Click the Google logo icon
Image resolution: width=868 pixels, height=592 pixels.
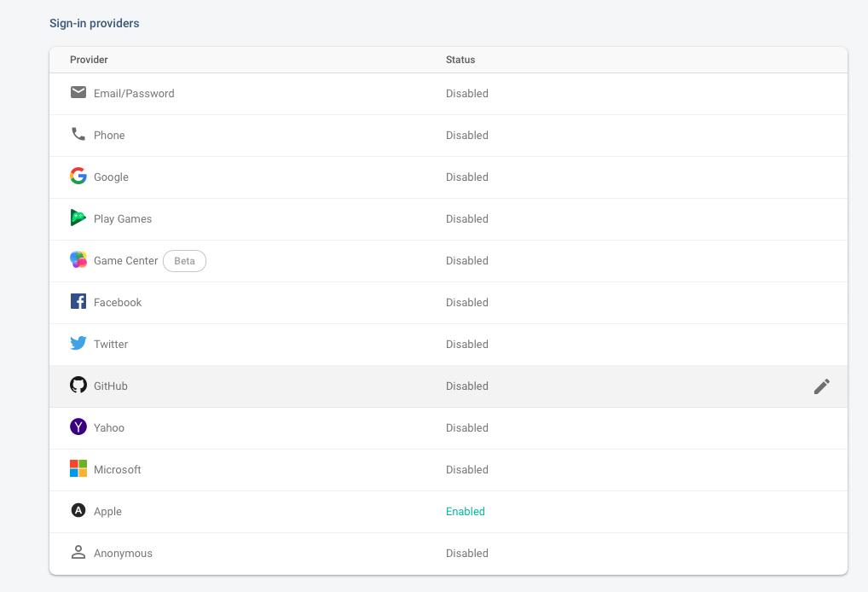pos(78,176)
